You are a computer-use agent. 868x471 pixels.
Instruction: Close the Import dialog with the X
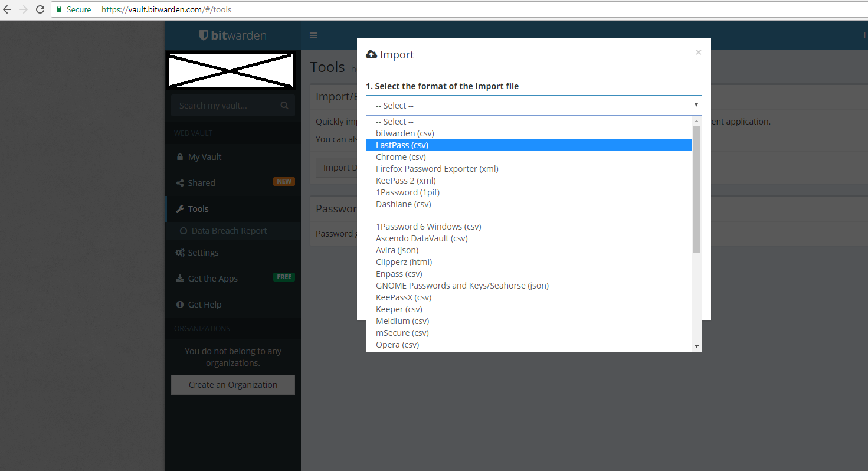pyautogui.click(x=698, y=53)
